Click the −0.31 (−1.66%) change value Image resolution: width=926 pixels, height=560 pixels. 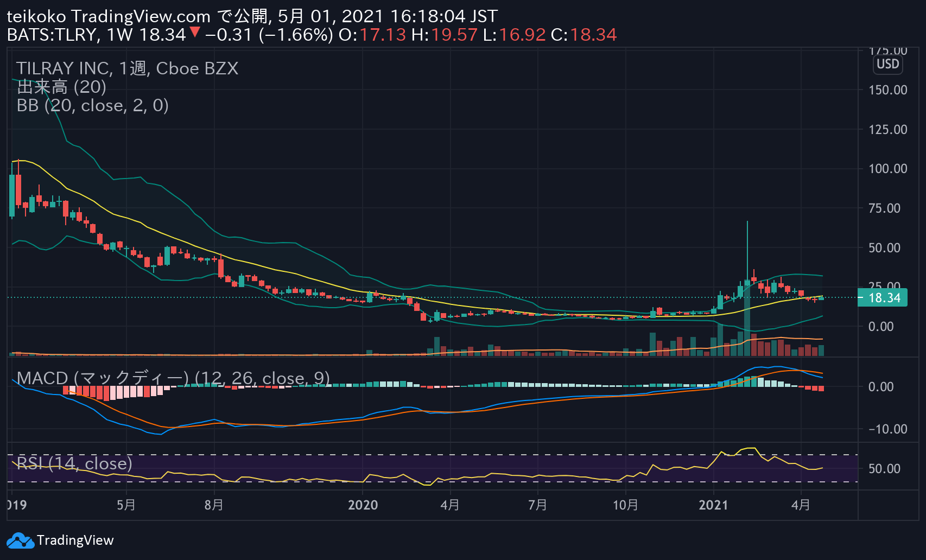[269, 35]
